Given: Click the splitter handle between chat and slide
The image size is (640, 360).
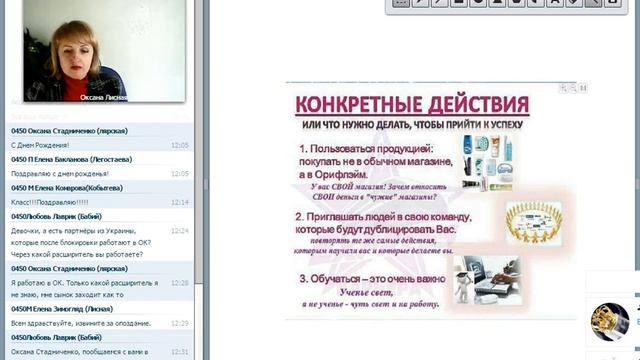Looking at the screenshot, I should (206, 184).
